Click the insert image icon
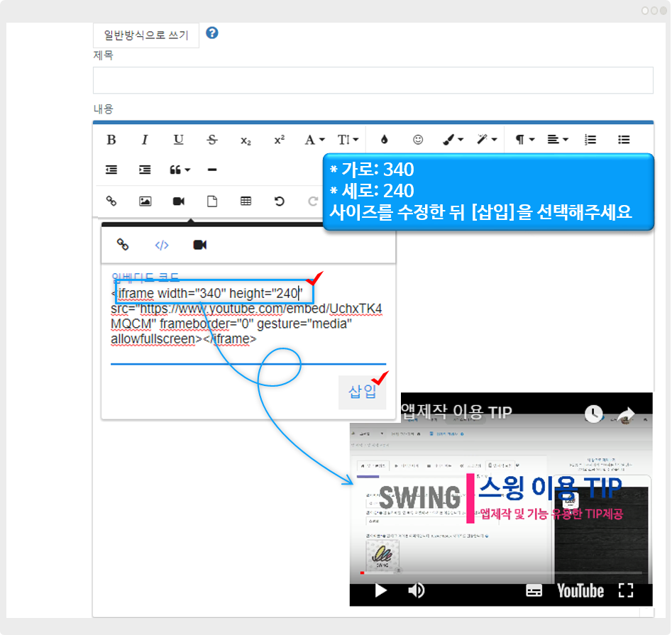The width and height of the screenshot is (672, 635). click(145, 201)
